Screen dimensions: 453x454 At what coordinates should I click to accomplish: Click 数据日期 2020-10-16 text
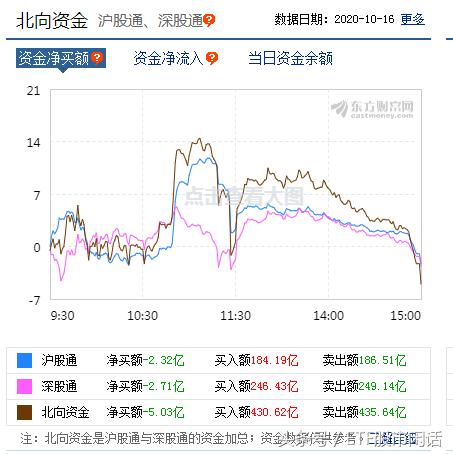click(334, 19)
